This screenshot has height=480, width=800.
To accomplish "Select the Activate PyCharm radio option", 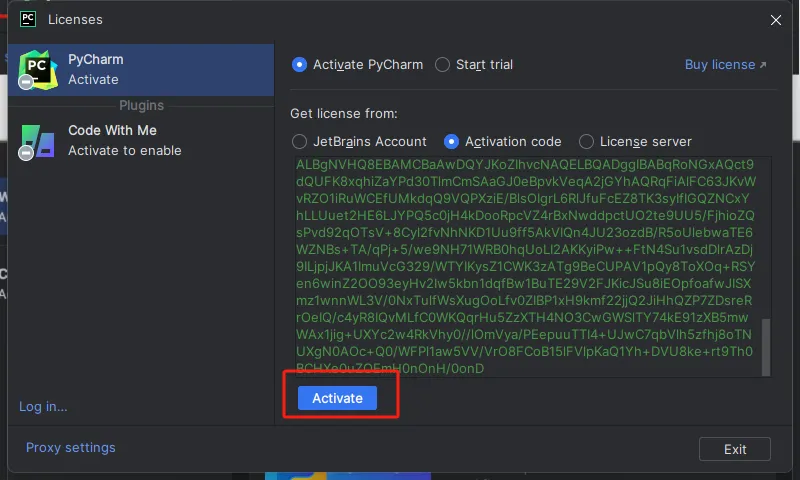I will click(x=299, y=65).
